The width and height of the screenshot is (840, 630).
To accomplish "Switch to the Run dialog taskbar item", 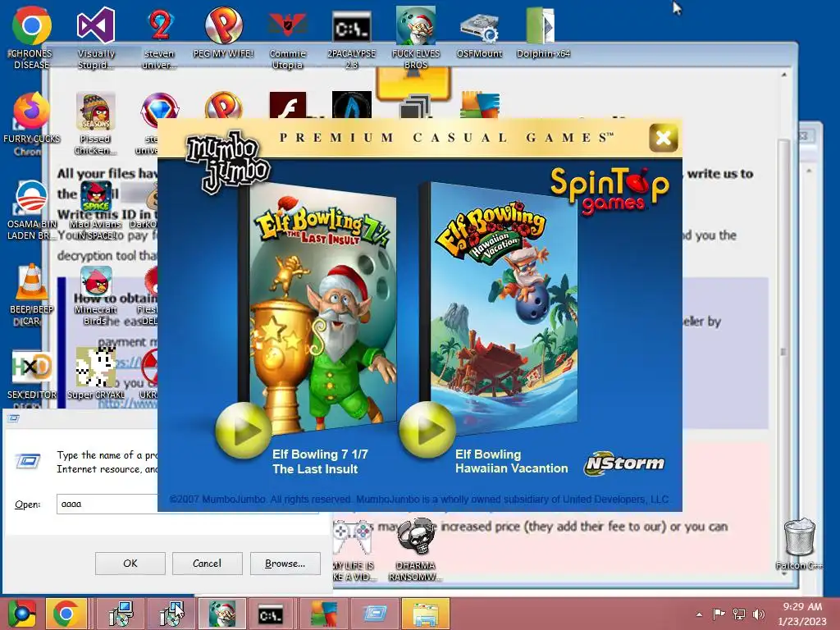I will click(x=375, y=614).
